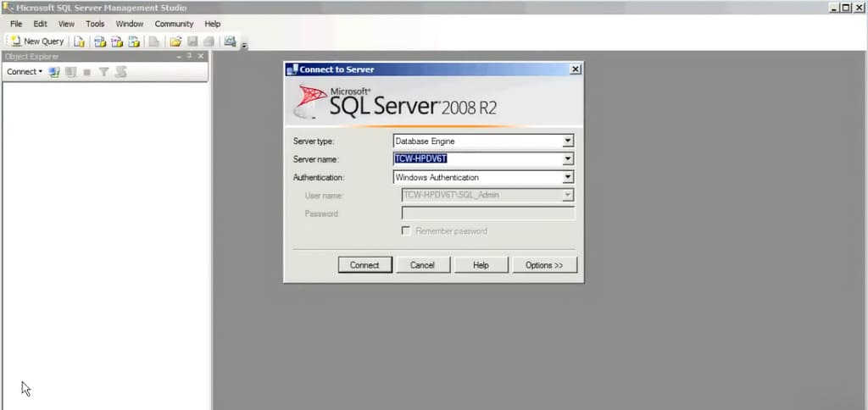This screenshot has height=410, width=868.
Task: Open the File menu
Action: click(16, 24)
